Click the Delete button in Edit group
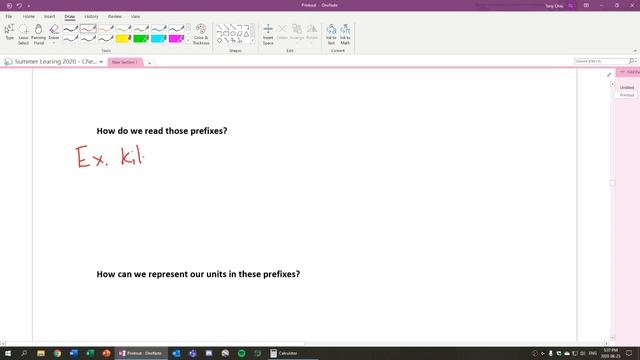The height and width of the screenshot is (360, 640). (282, 32)
